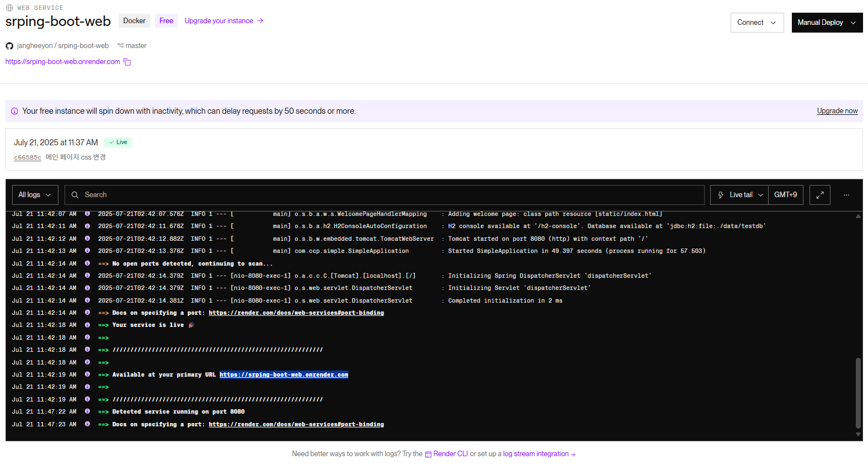Click the logs vertical scrollbar thumb
This screenshot has height=465, width=868.
coord(858,393)
